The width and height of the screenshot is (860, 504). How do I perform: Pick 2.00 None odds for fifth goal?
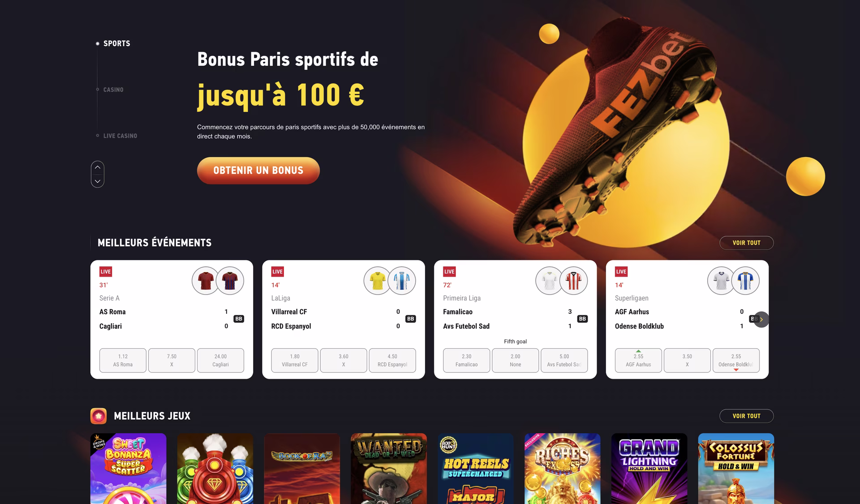pyautogui.click(x=516, y=360)
